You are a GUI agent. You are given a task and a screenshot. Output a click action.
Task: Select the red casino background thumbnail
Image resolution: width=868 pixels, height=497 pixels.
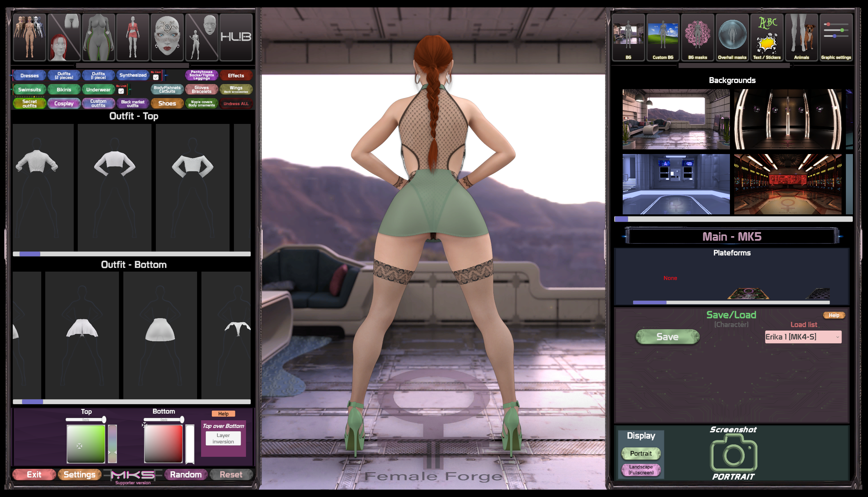pos(788,184)
